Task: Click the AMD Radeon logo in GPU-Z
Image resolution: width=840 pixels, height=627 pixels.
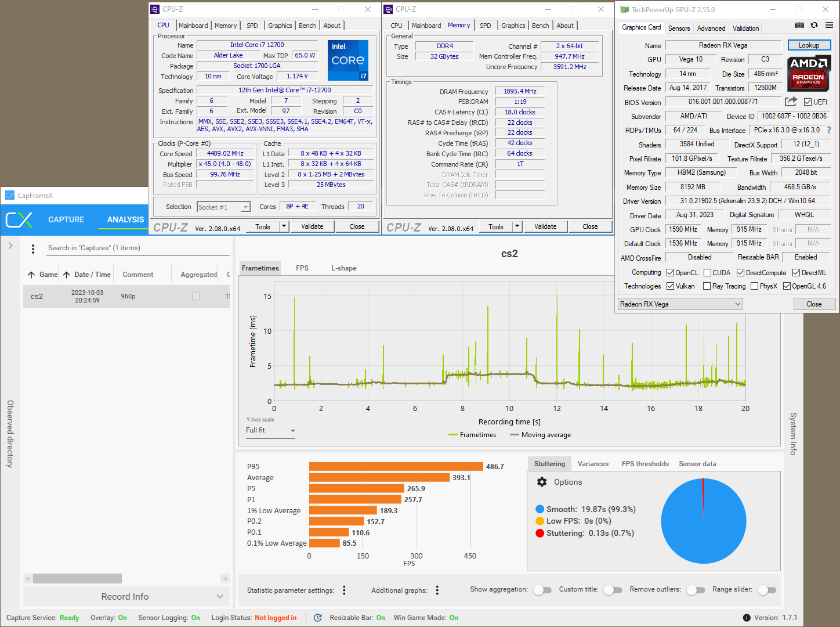Action: point(809,72)
